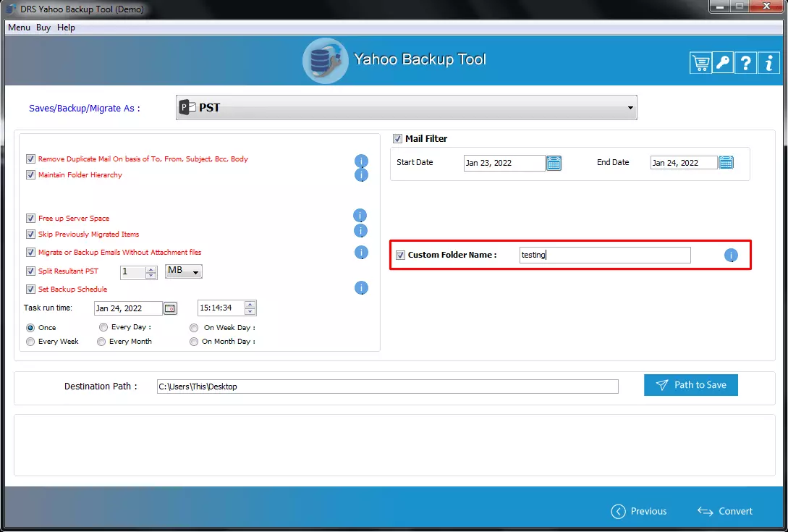Go back with the Previous button

[x=639, y=512]
